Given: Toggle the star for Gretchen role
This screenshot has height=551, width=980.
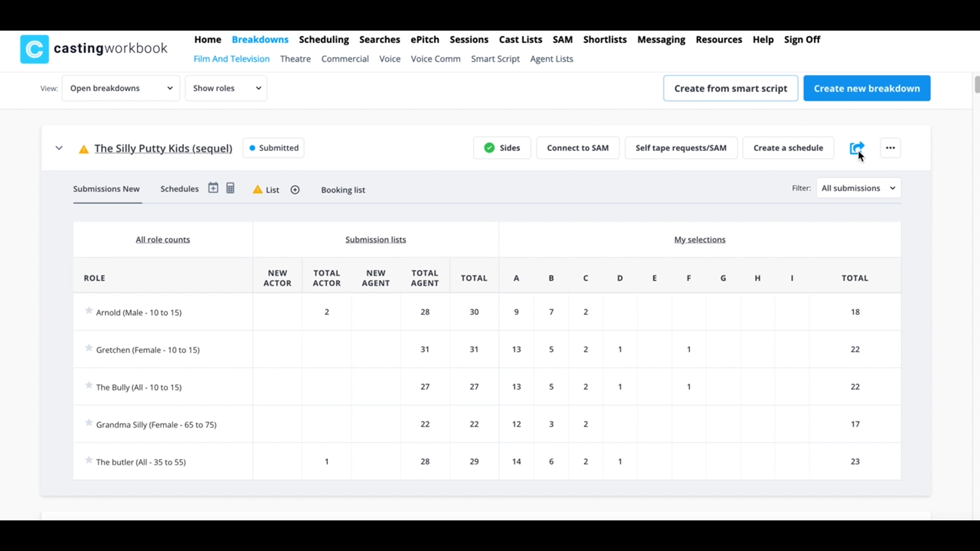Looking at the screenshot, I should (89, 348).
